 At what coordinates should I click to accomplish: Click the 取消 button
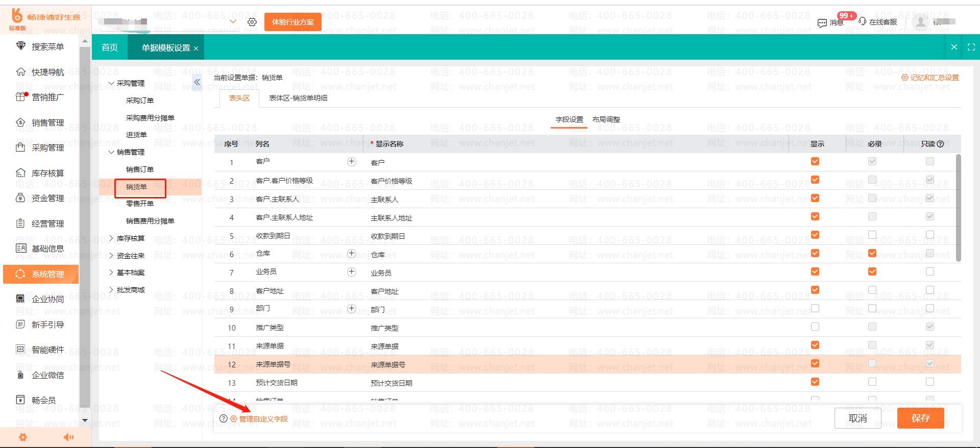coord(858,418)
